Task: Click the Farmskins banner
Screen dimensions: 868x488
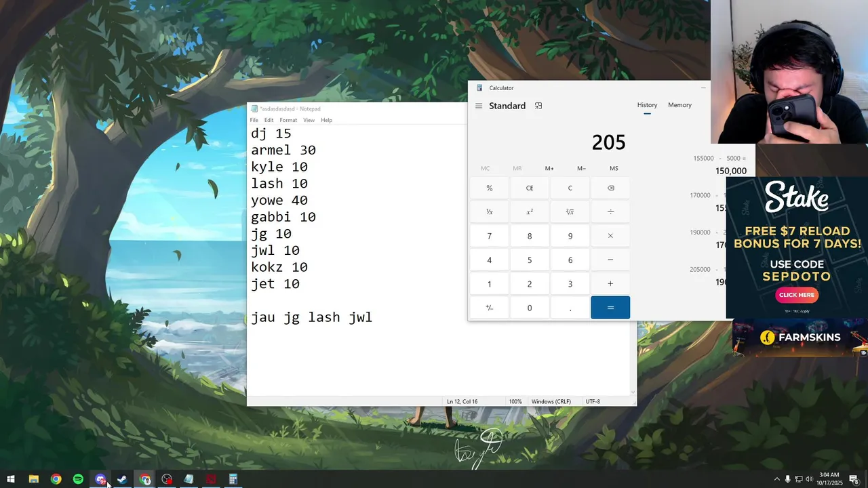Action: [x=800, y=338]
